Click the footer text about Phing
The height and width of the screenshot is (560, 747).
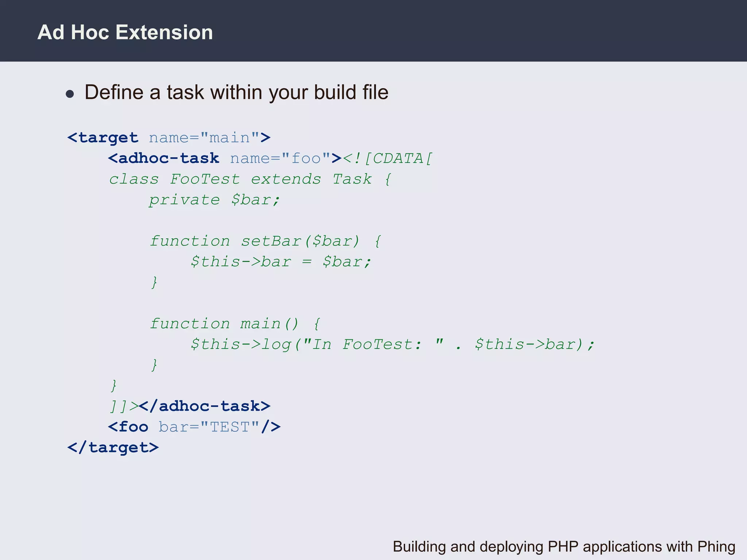click(x=564, y=547)
